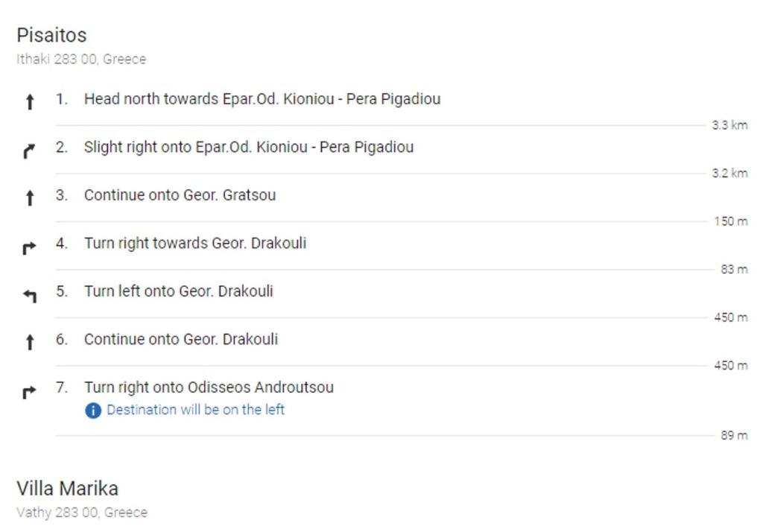Click the 'Destination will be on the left' note
The height and width of the screenshot is (532, 760).
click(x=195, y=410)
